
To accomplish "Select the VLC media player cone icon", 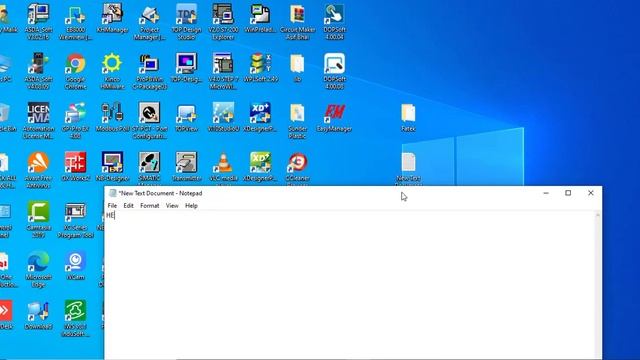I will [x=223, y=168].
